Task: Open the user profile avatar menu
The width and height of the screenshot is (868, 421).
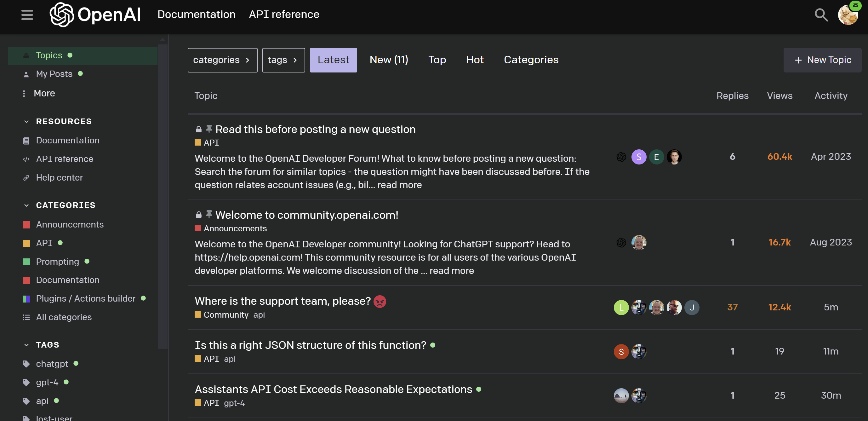Action: (x=848, y=15)
